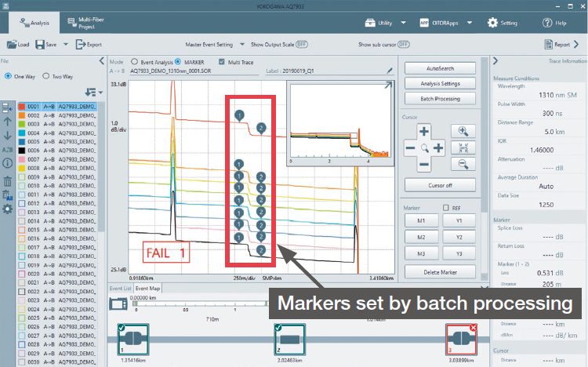Edit the label with the pencil icon

pos(390,71)
